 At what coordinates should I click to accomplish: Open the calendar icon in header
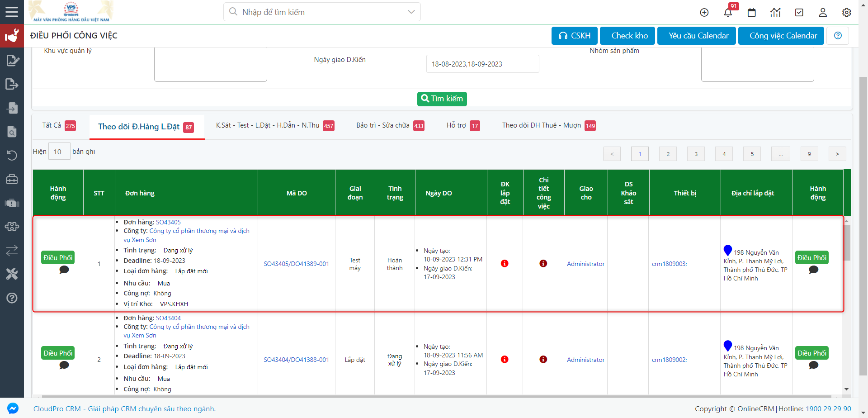752,12
